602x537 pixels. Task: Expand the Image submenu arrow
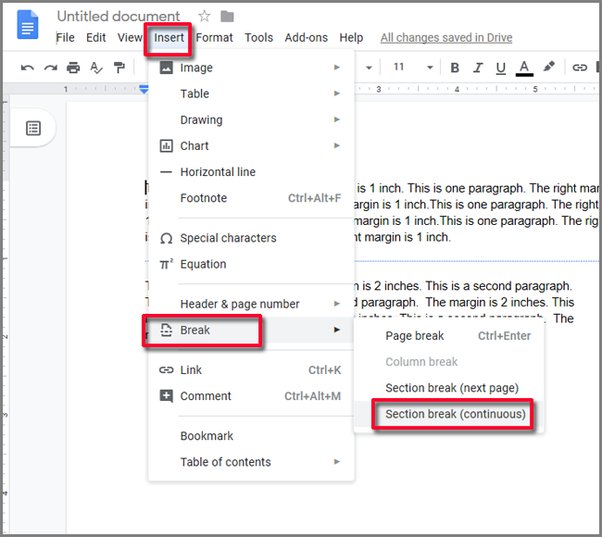point(337,68)
